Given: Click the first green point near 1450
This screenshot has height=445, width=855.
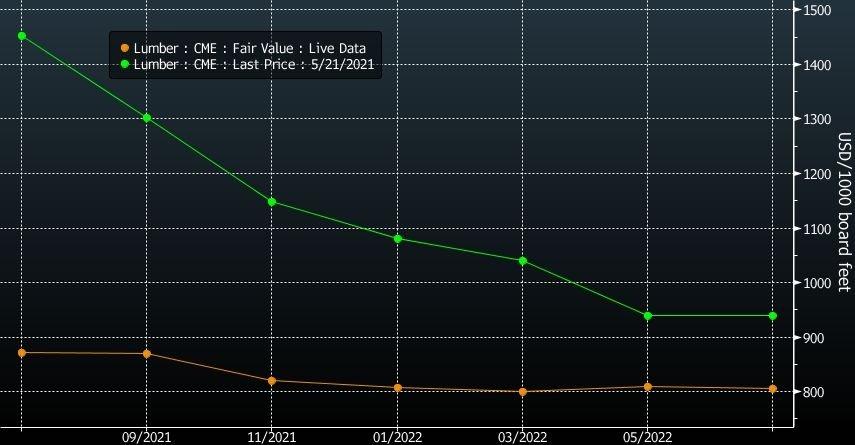Looking at the screenshot, I should pyautogui.click(x=22, y=36).
